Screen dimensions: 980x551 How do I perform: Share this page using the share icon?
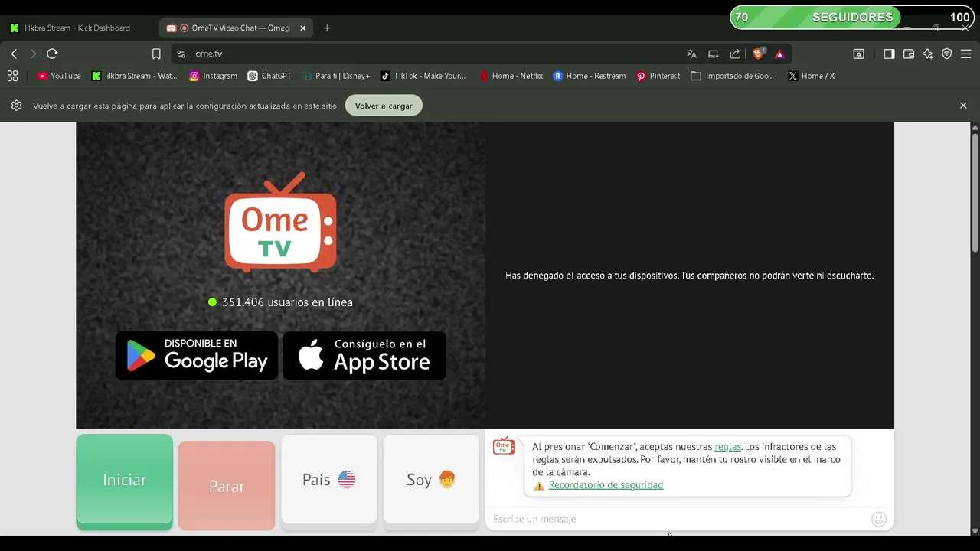[735, 54]
